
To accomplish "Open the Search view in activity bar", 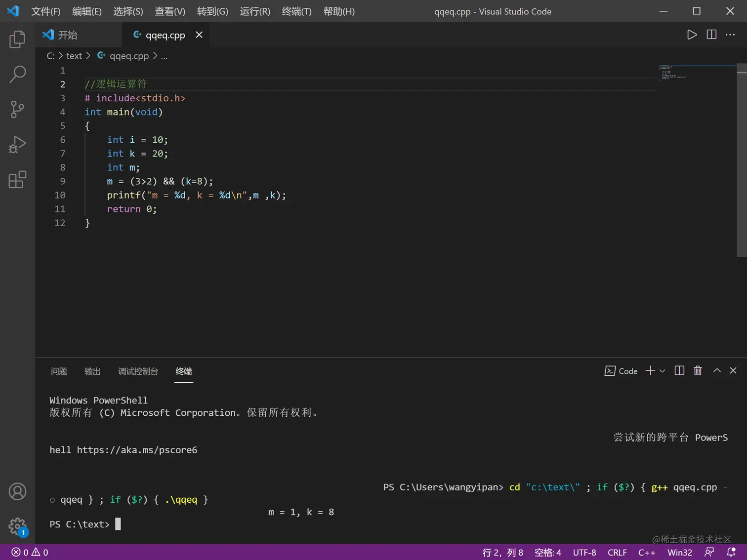I will tap(17, 74).
